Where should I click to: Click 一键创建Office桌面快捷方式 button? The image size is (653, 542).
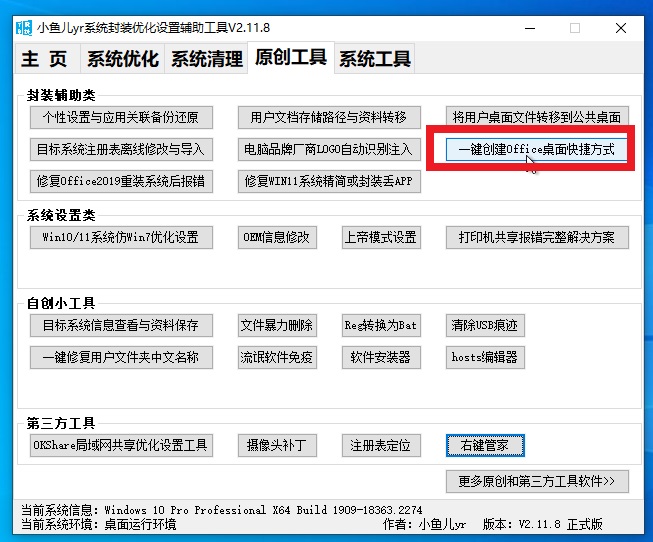point(536,150)
